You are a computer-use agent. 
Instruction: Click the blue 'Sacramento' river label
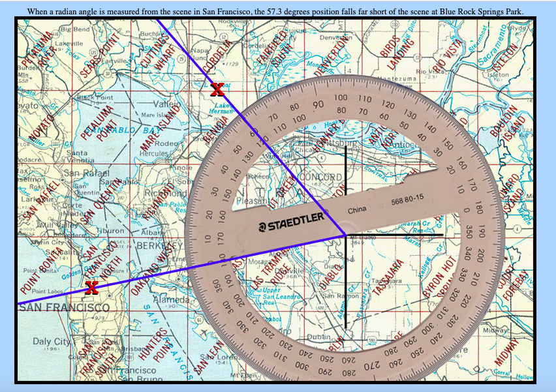click(x=492, y=46)
